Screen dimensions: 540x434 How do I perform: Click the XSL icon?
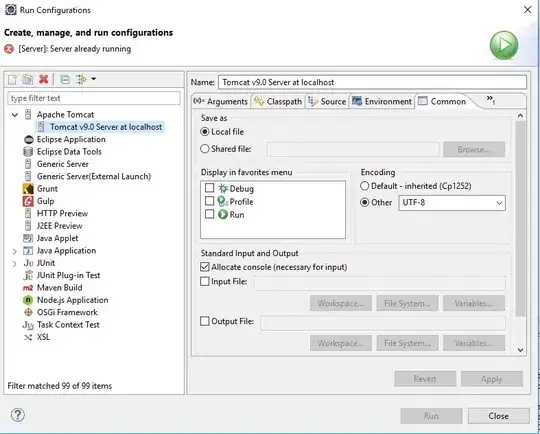click(x=28, y=337)
